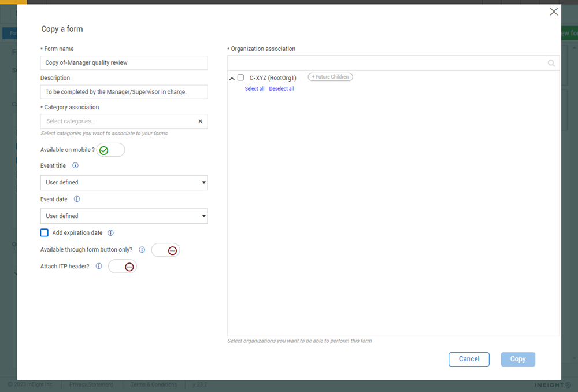Click info icon next to Add expiration date
The image size is (578, 392).
click(x=110, y=233)
